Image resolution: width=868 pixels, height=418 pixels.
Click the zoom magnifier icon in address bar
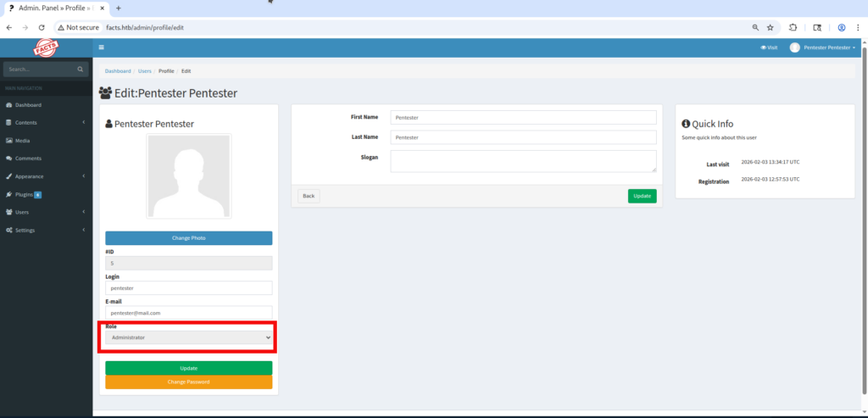tap(755, 27)
